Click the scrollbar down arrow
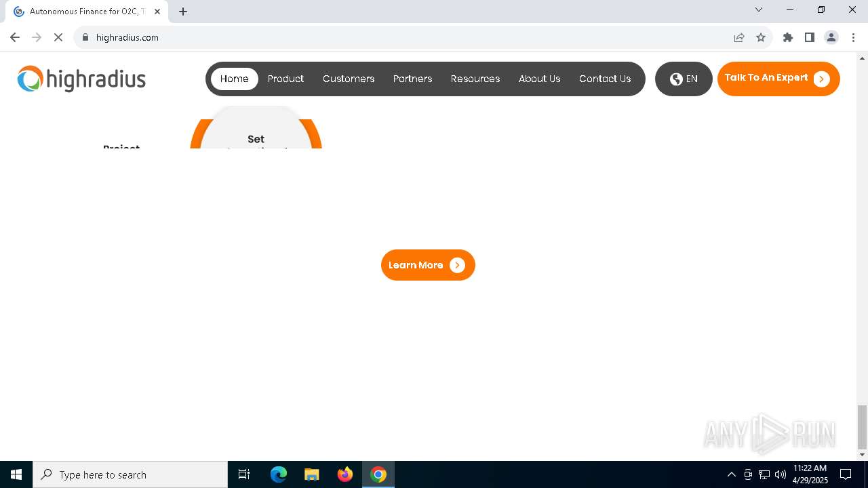 (x=862, y=454)
